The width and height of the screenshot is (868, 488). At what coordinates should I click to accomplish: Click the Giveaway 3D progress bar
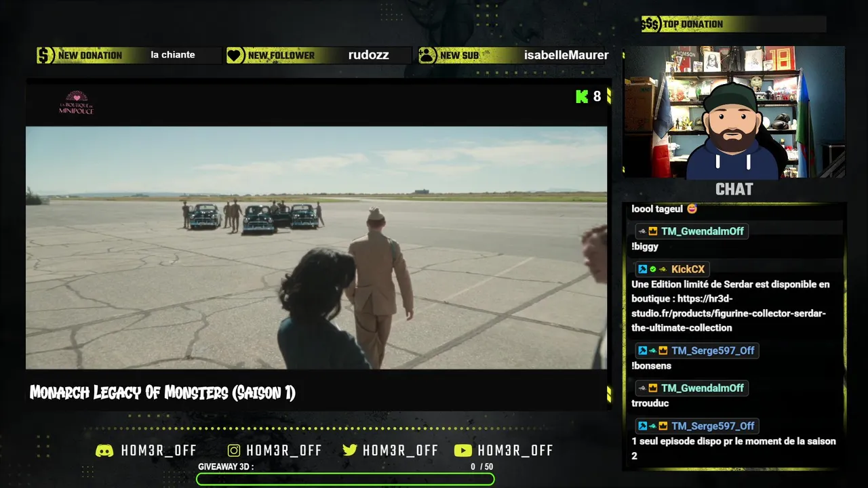click(x=345, y=479)
